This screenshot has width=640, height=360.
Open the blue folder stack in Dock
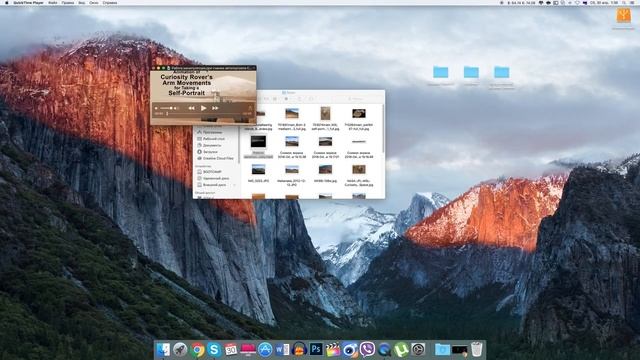(x=442, y=350)
